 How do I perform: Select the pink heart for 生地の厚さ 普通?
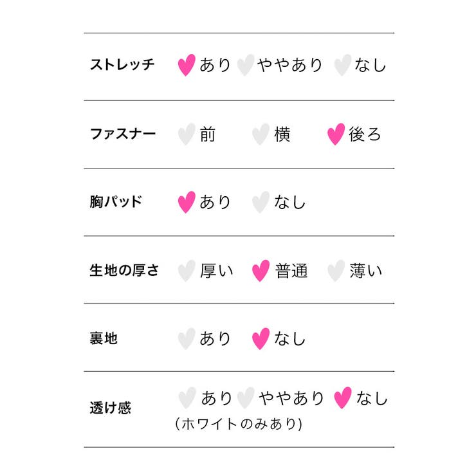click(x=260, y=271)
